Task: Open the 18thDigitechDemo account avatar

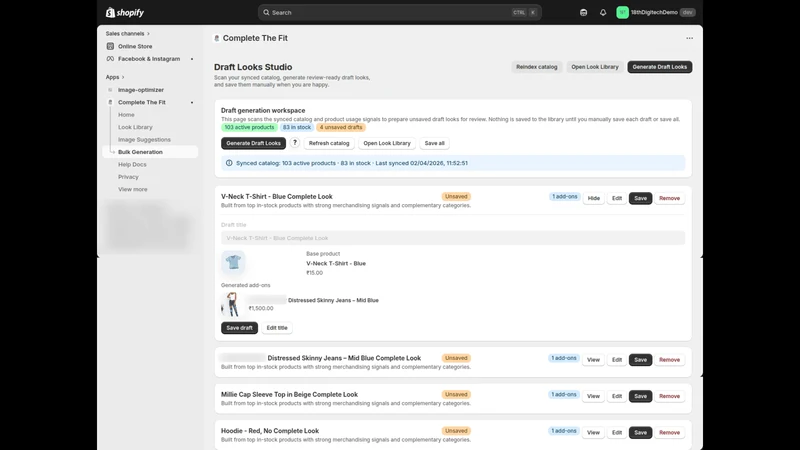Action: point(622,12)
